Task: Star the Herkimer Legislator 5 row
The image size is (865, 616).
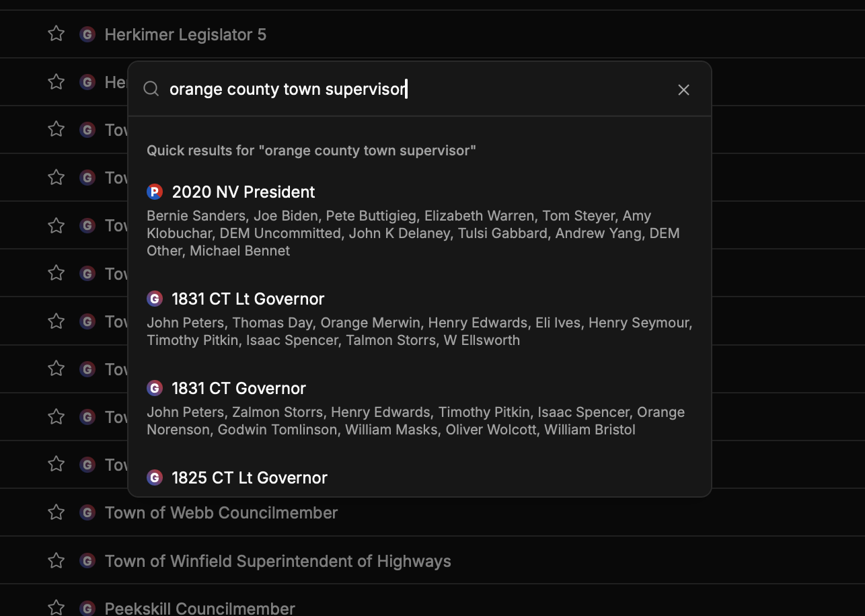Action: coord(57,34)
